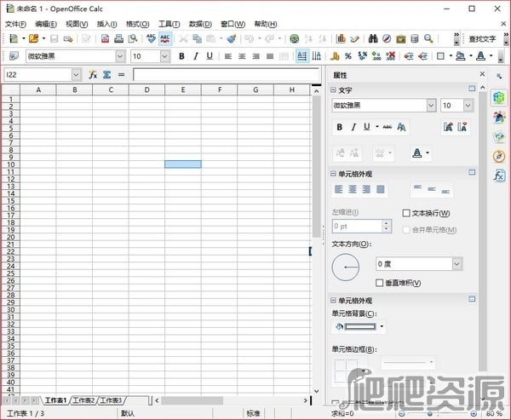Close the 属性 sidebar panel
This screenshot has width=511, height=420.
[482, 74]
